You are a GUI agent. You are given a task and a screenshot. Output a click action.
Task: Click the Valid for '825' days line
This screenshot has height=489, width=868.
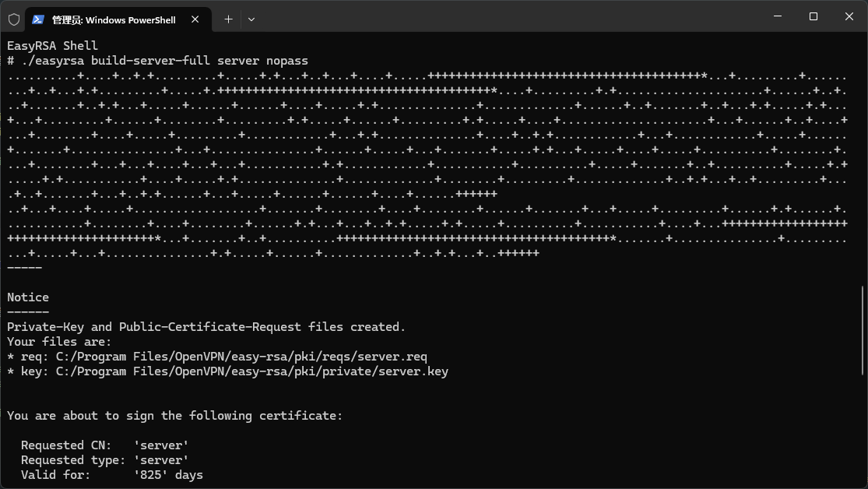coord(112,475)
